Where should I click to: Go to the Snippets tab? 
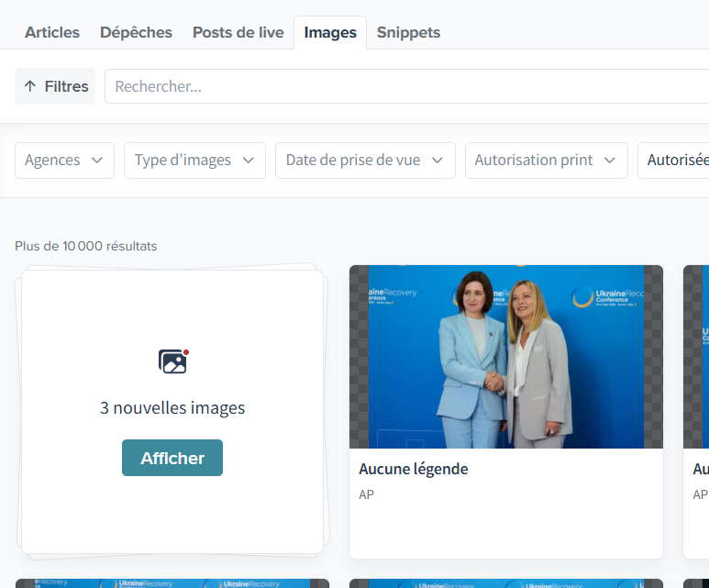pos(408,33)
